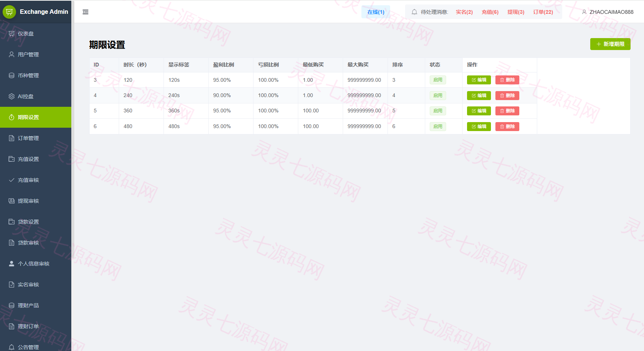This screenshot has height=351, width=644.
Task: Open 贷款设置 in sidebar
Action: [x=35, y=222]
